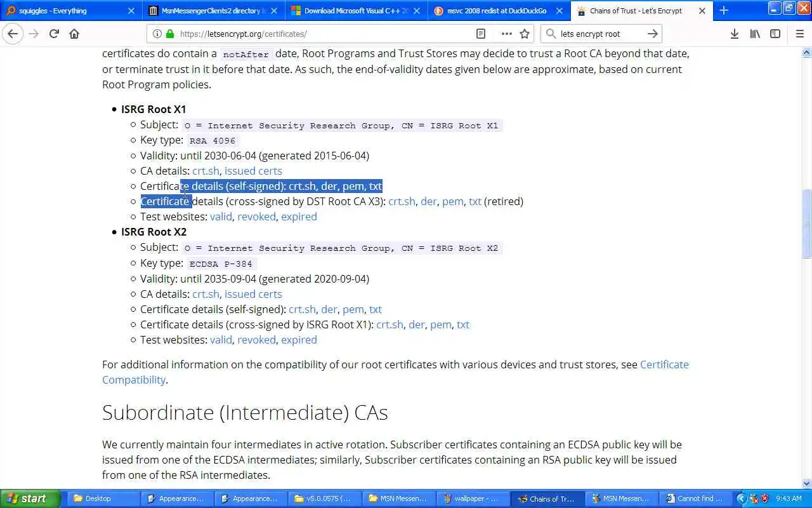Close the squiggles - Everything tab
Image resolution: width=812 pixels, height=508 pixels.
coord(131,11)
